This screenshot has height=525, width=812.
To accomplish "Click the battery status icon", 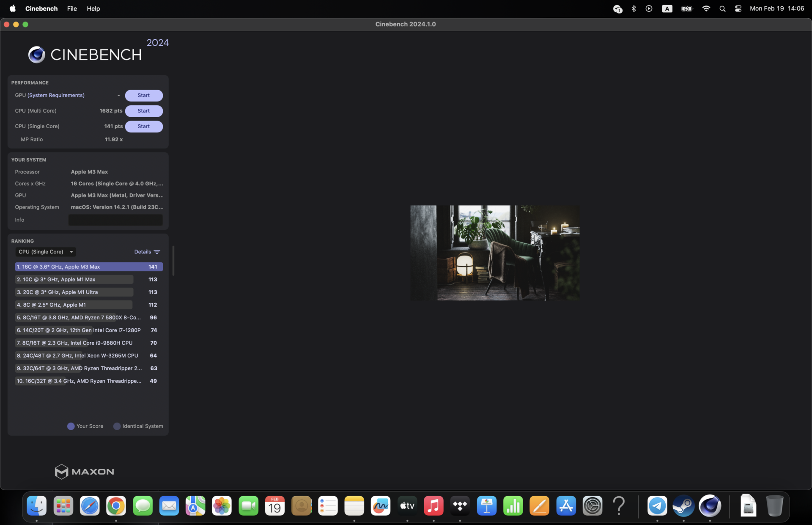I will click(x=687, y=8).
